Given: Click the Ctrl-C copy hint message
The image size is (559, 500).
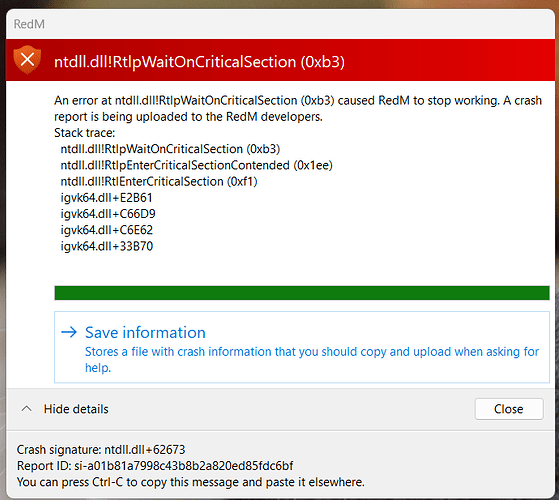Looking at the screenshot, I should (190, 482).
